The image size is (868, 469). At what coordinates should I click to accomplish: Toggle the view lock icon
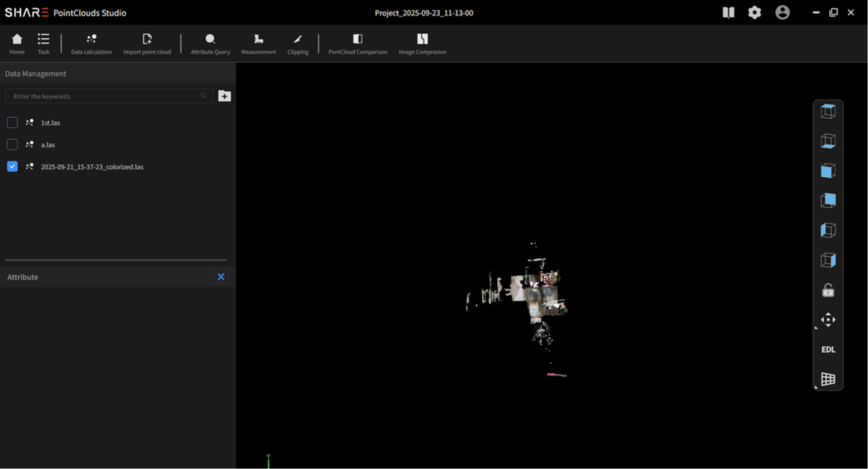pos(827,290)
